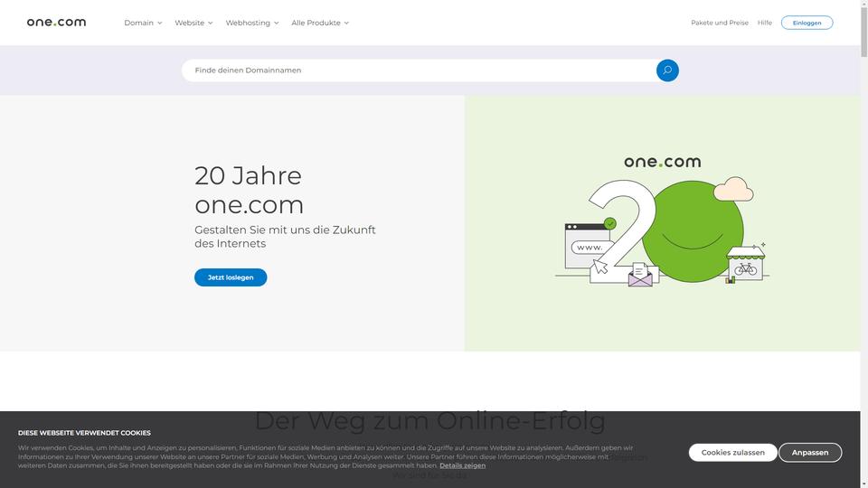Go to Pakete und Preise

point(719,23)
